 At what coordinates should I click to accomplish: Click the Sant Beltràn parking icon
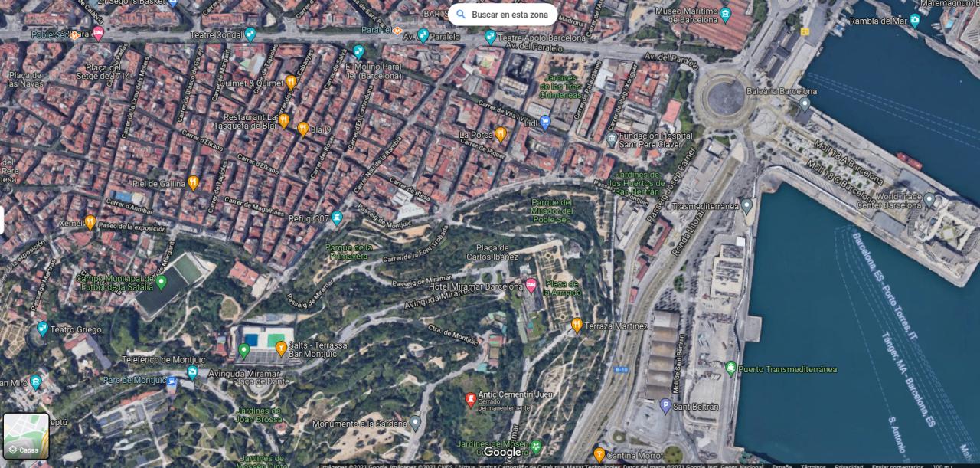[665, 406]
